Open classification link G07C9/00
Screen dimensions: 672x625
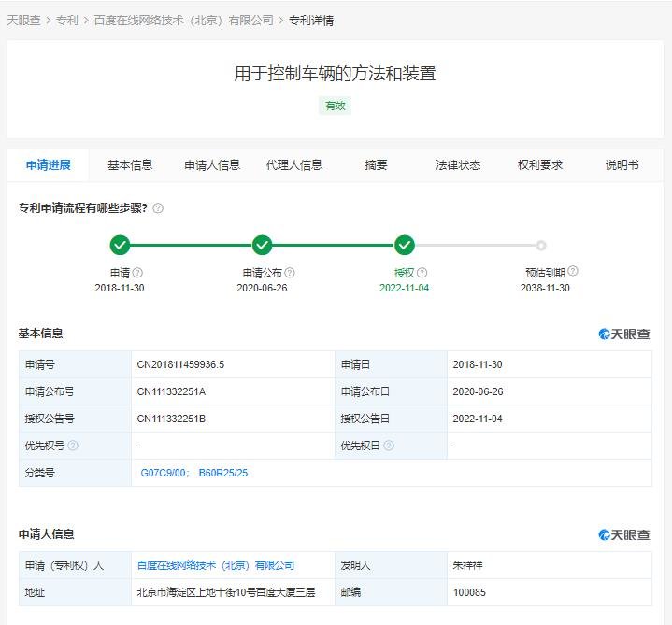coord(164,473)
